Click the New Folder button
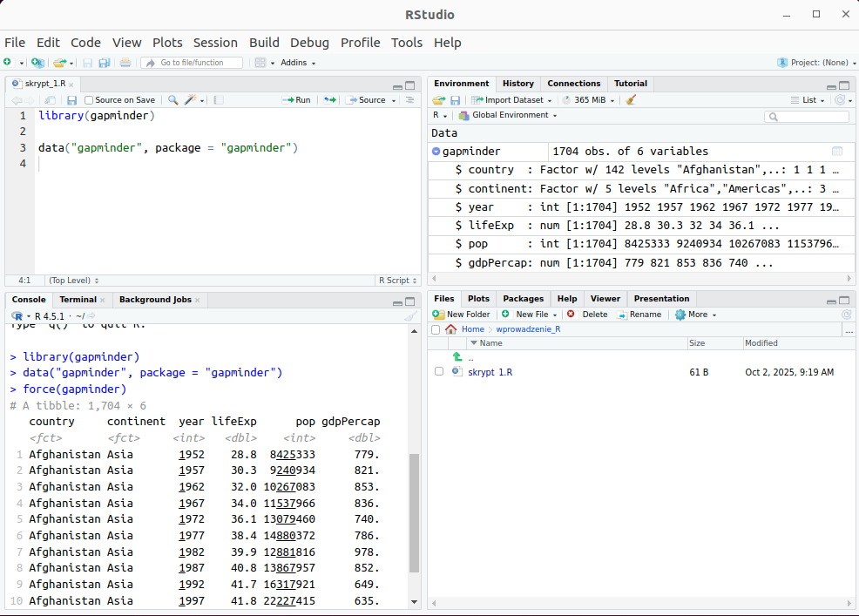The image size is (859, 616). (461, 315)
